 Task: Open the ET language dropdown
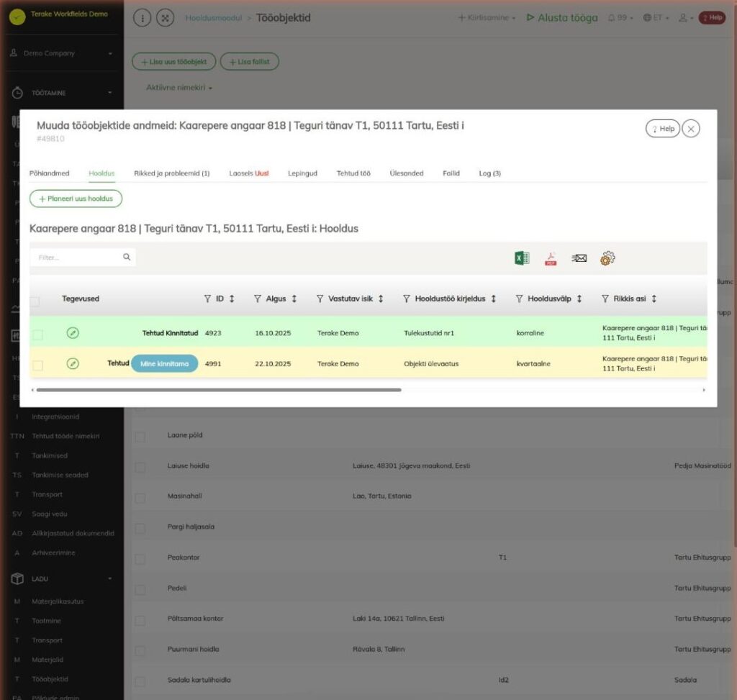coord(656,17)
